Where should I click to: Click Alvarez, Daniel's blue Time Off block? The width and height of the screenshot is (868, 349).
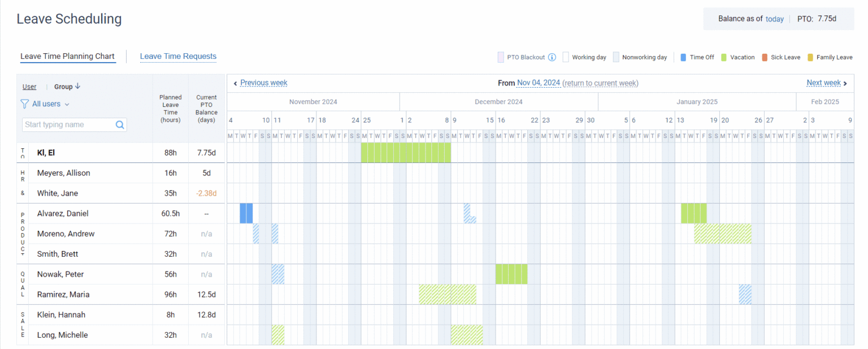point(246,213)
